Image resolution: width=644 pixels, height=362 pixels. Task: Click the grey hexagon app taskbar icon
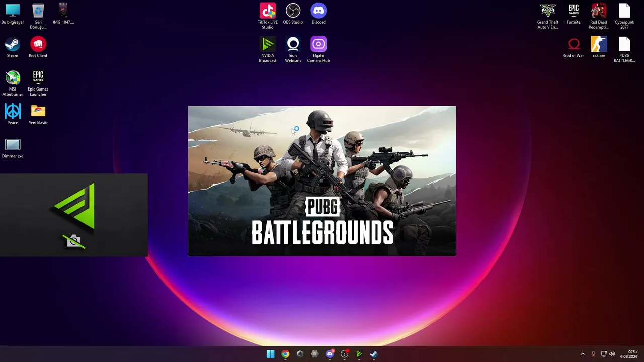pos(300,354)
